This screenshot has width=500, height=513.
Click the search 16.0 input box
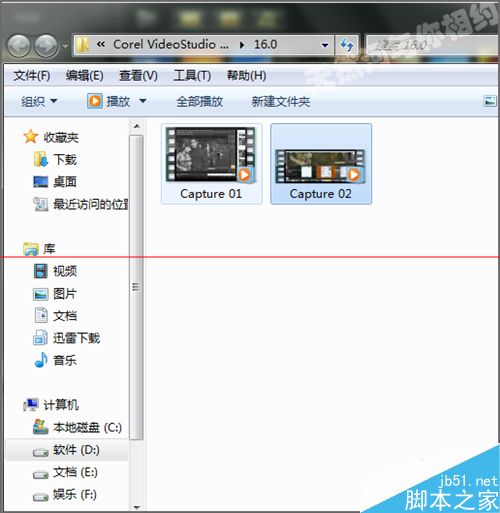tap(432, 45)
